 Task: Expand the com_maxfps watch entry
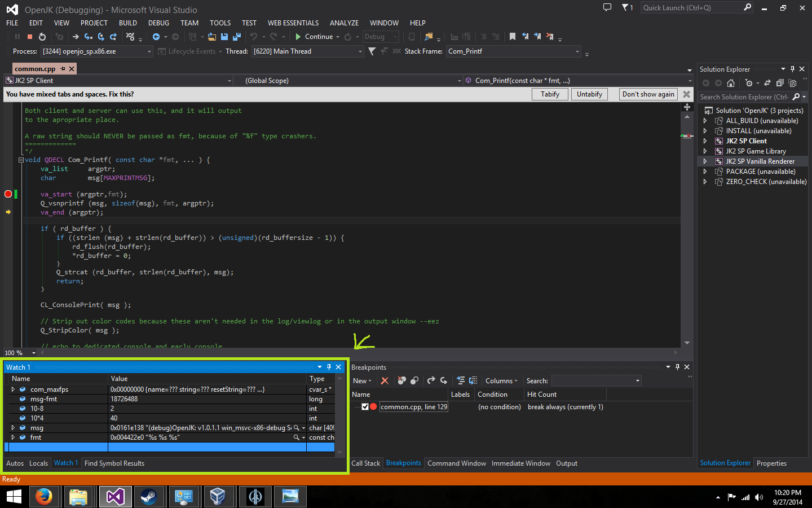[13, 389]
